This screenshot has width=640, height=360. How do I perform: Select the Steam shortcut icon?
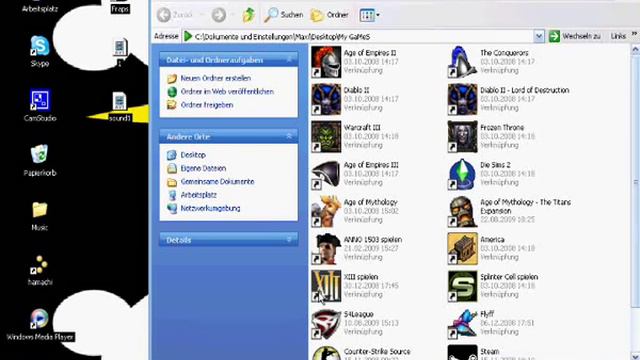pos(462,353)
